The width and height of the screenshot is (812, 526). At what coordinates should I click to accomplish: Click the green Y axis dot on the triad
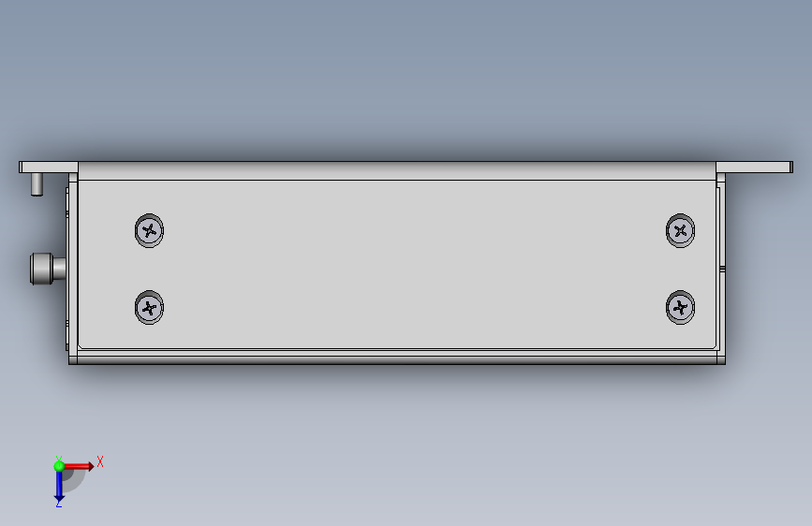click(59, 466)
